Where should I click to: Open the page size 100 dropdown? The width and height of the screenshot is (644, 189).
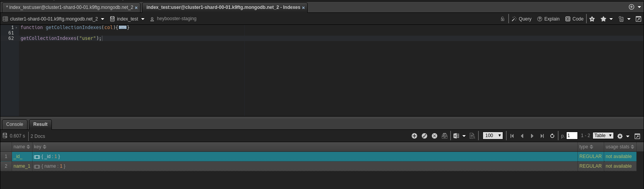point(493,136)
